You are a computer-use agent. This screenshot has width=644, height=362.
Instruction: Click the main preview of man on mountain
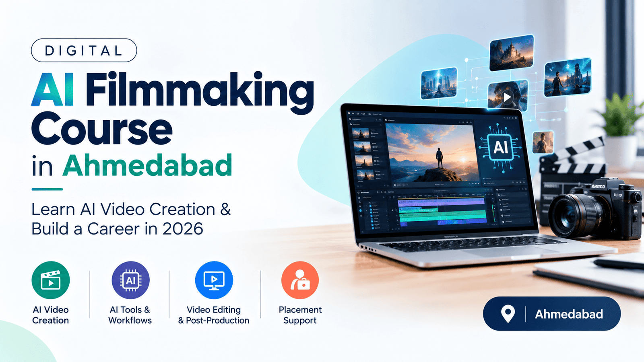[x=431, y=152]
